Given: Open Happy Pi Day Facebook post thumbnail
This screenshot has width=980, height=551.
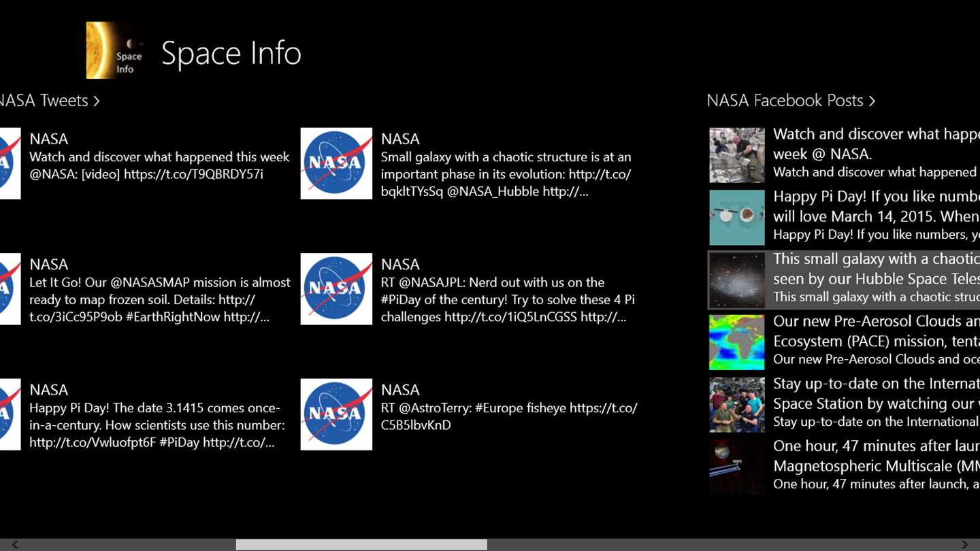Looking at the screenshot, I should coord(737,218).
